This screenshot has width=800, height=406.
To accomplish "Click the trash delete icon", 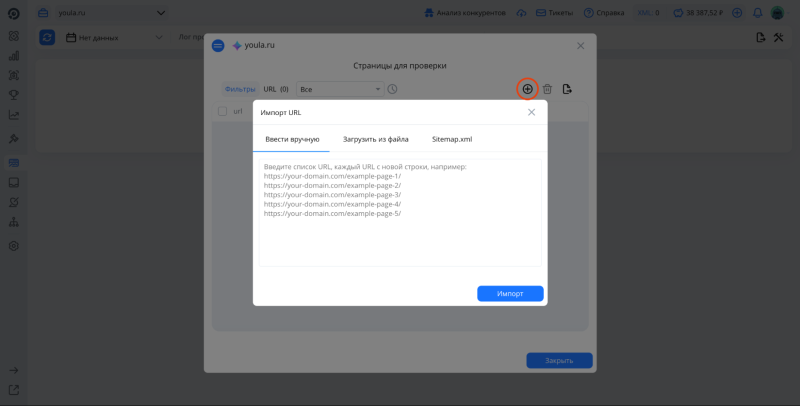I will click(547, 89).
